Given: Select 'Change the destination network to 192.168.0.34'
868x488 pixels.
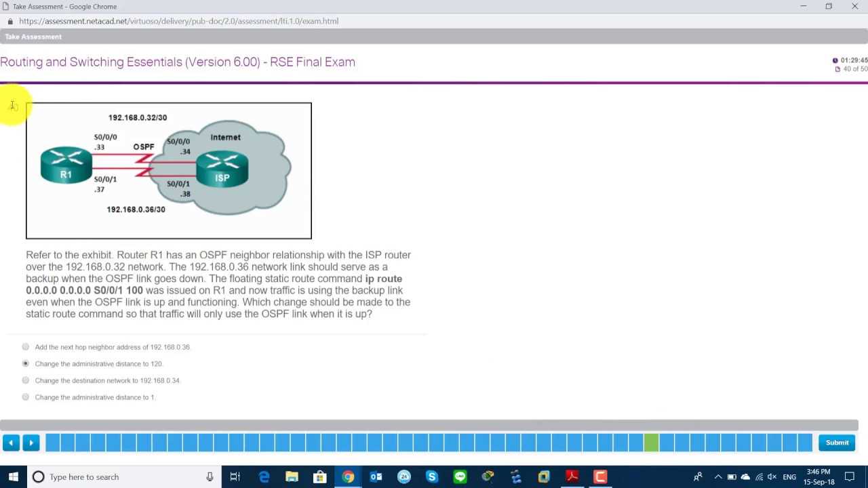Looking at the screenshot, I should [x=26, y=380].
